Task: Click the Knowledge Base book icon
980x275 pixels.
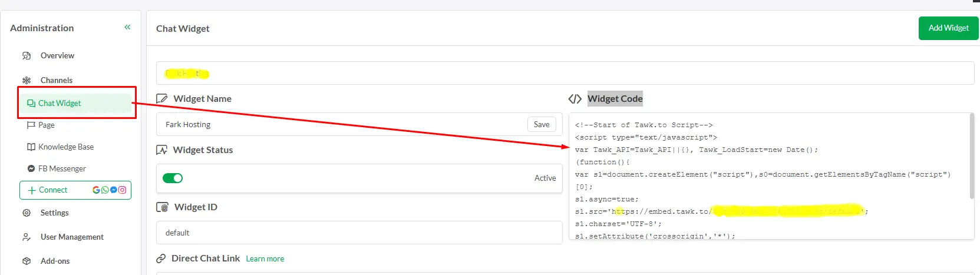Action: 31,147
